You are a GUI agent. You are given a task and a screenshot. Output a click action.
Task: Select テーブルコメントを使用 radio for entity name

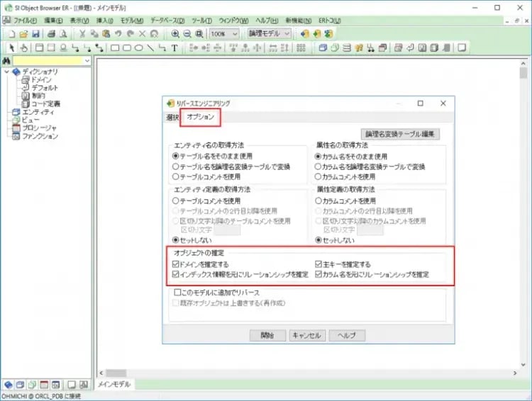coord(176,176)
